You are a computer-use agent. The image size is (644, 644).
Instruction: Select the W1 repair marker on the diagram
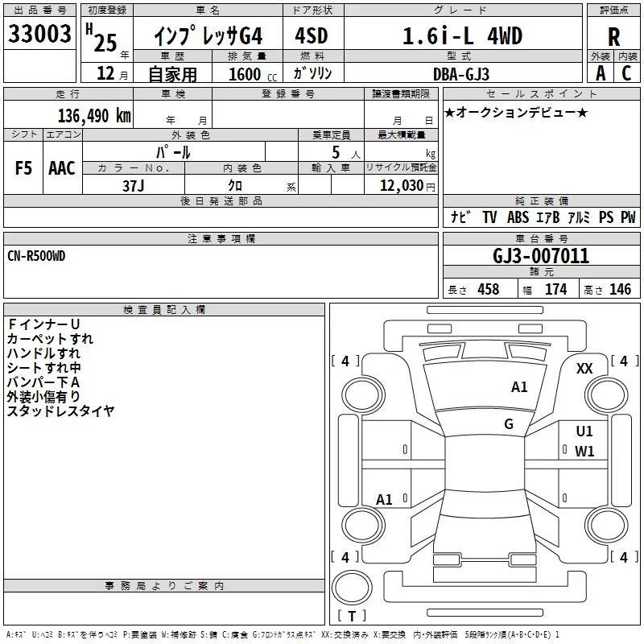(x=584, y=452)
